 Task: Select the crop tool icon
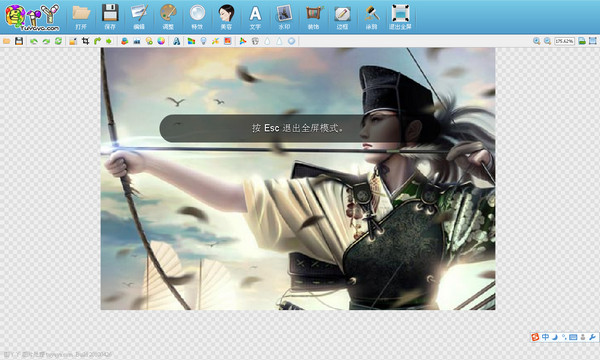pyautogui.click(x=85, y=41)
